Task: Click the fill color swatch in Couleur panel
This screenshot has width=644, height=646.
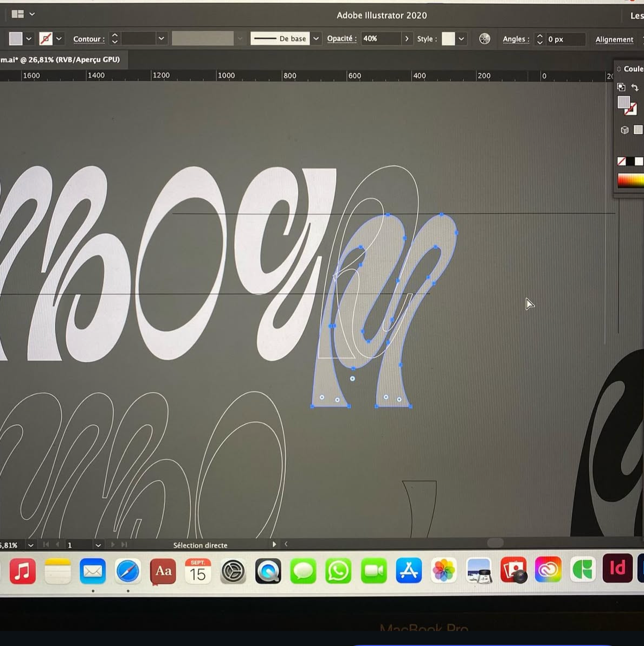Action: point(624,102)
